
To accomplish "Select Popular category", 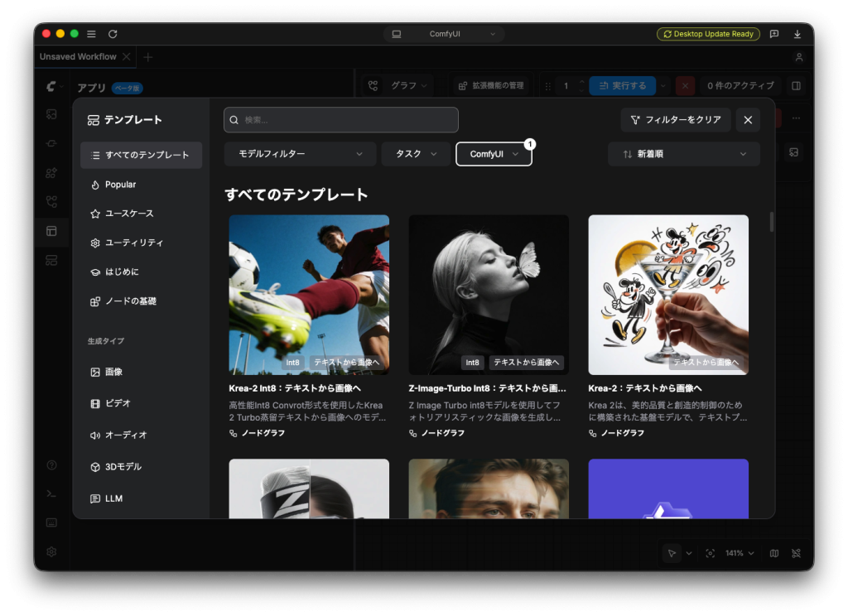I will (141, 185).
